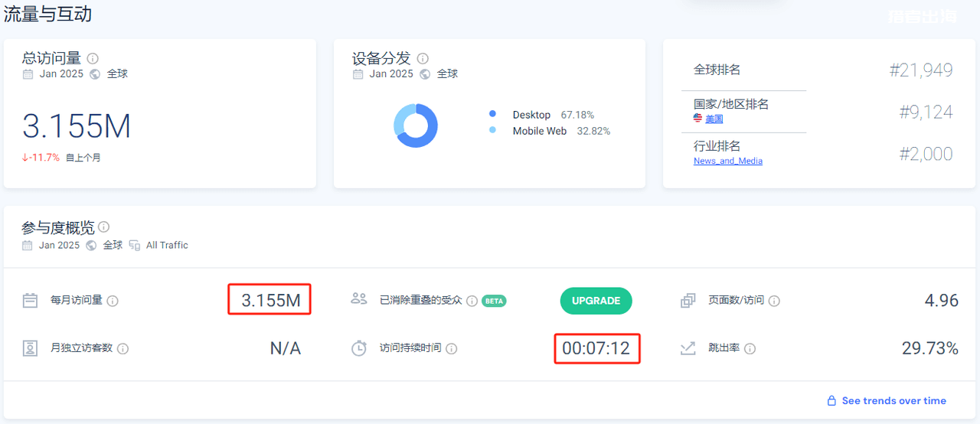Click info icon beside 参与度概览

coord(104,227)
